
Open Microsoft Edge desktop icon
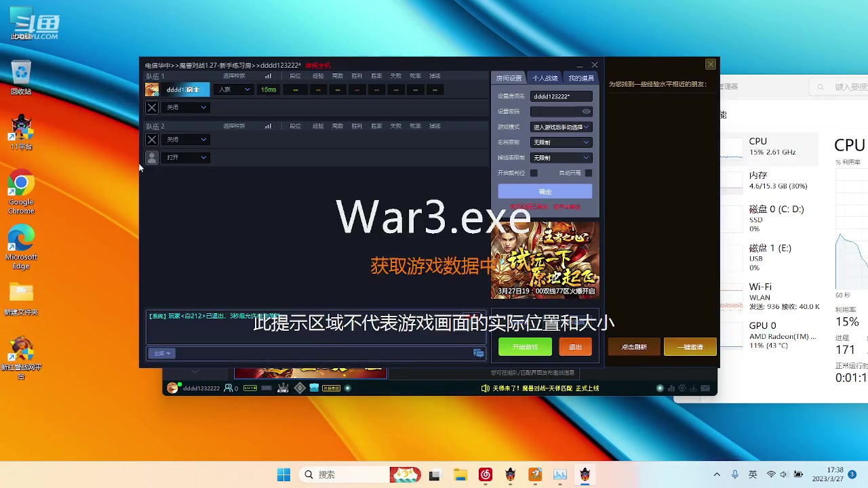21,247
